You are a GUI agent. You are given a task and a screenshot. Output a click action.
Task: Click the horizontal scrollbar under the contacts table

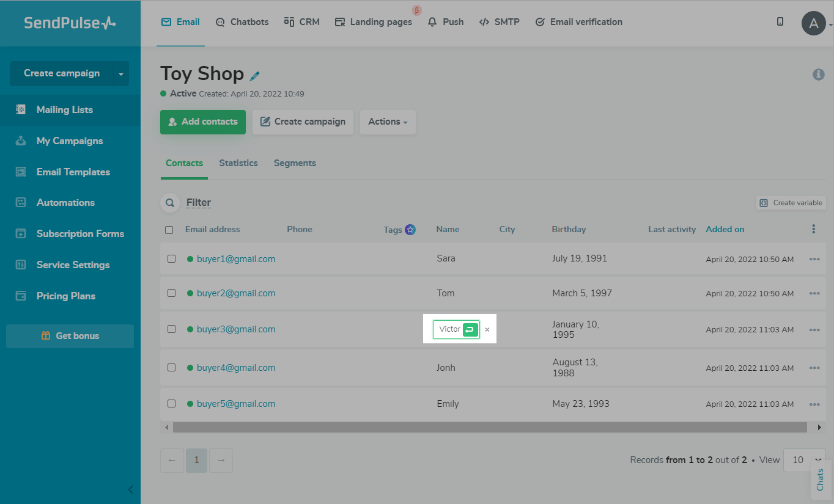coord(489,428)
